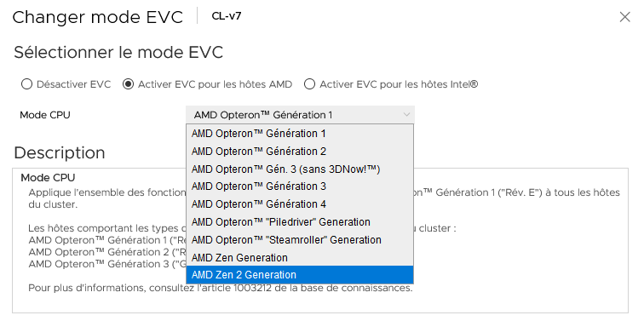Close the Changer mode EVC dialog
The width and height of the screenshot is (644, 321).
coord(624,17)
